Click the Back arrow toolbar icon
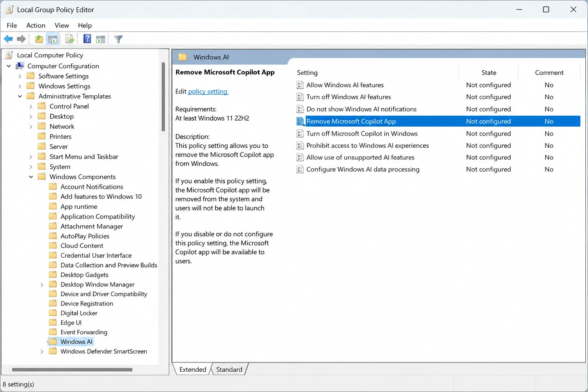The width and height of the screenshot is (588, 392). click(x=8, y=39)
